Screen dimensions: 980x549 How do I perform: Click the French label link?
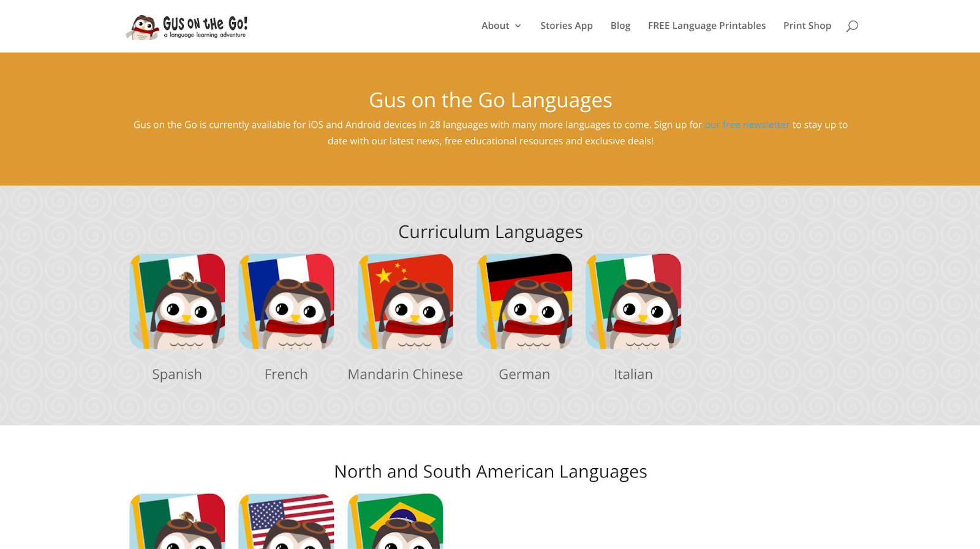286,374
